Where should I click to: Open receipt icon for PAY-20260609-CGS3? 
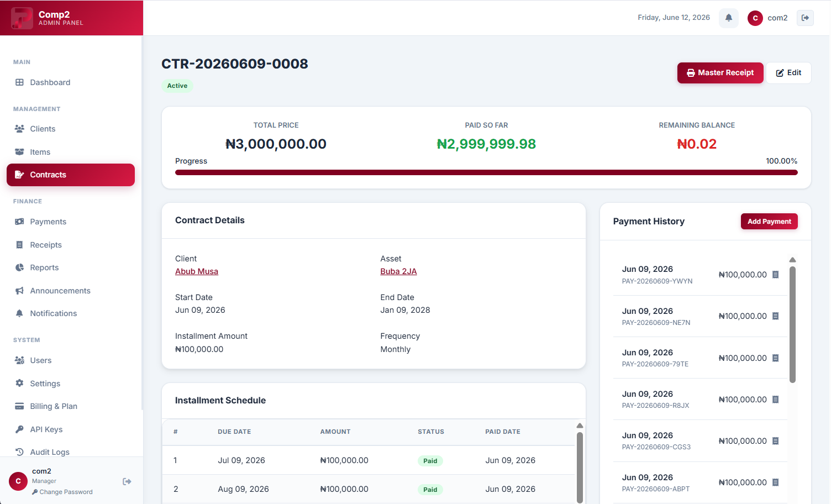776,441
